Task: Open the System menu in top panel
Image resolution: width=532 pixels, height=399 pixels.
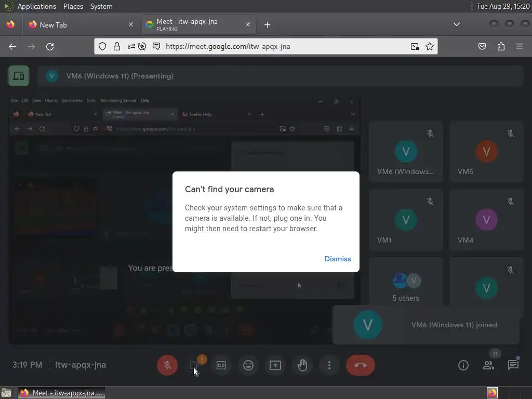Action: [x=101, y=6]
